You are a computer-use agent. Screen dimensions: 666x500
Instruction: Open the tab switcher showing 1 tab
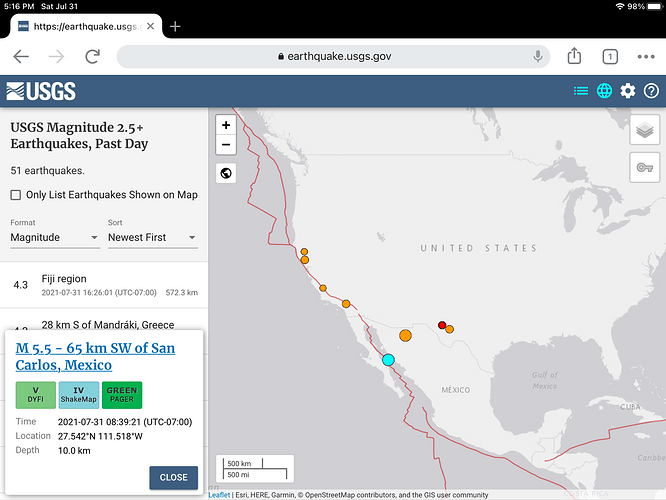(x=610, y=56)
